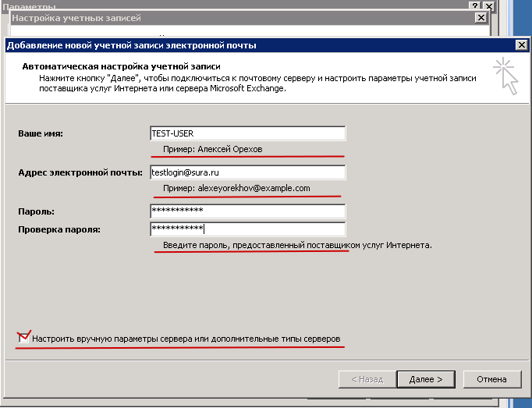Screen dimensions: 532x408
Task: Click the Далее button
Action: (x=425, y=379)
